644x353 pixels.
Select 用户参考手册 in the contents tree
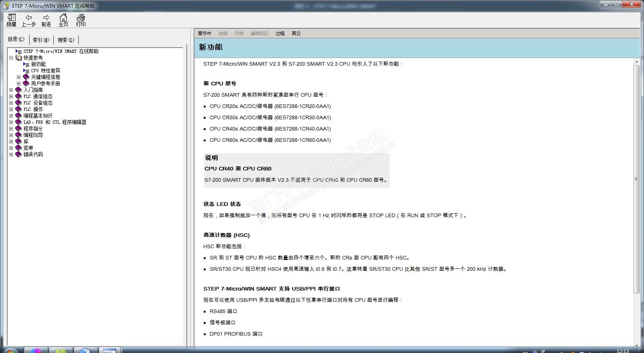click(x=45, y=83)
